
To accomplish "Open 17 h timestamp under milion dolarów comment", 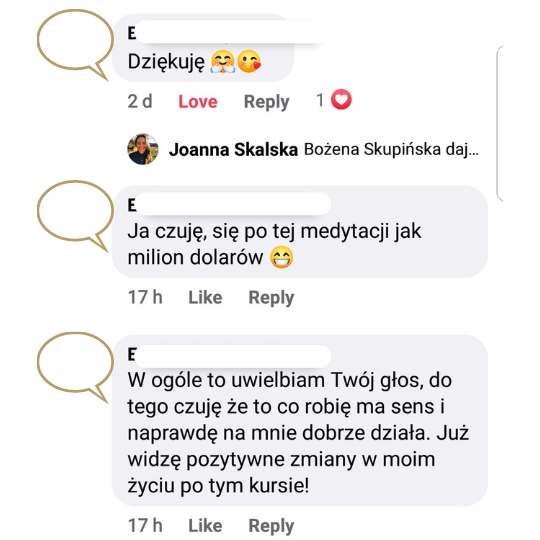I will (x=145, y=298).
